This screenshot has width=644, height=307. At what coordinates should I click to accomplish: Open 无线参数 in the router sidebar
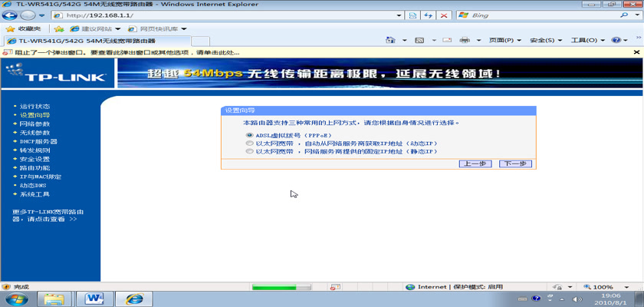[34, 133]
